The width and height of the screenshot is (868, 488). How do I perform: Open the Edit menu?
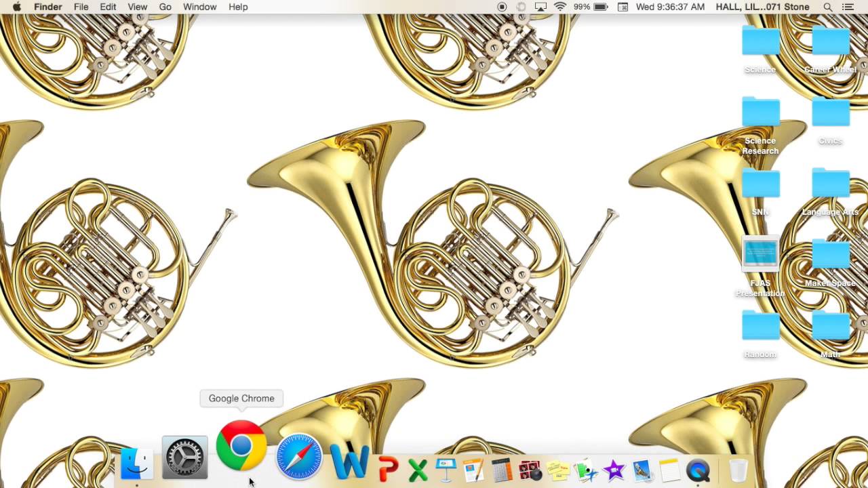point(108,7)
